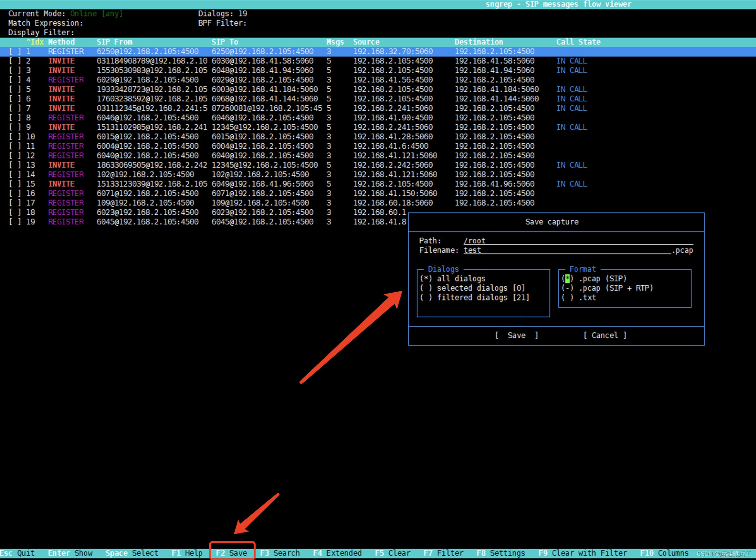Screen dimensions: 756x560
Task: Open F7 Filter option
Action: (443, 553)
